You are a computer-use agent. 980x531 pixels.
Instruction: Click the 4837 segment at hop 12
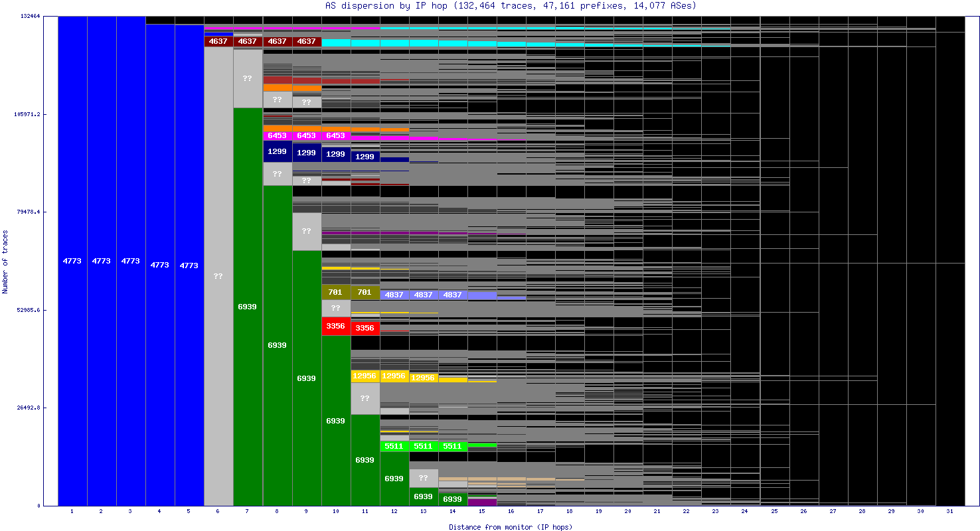pos(394,295)
